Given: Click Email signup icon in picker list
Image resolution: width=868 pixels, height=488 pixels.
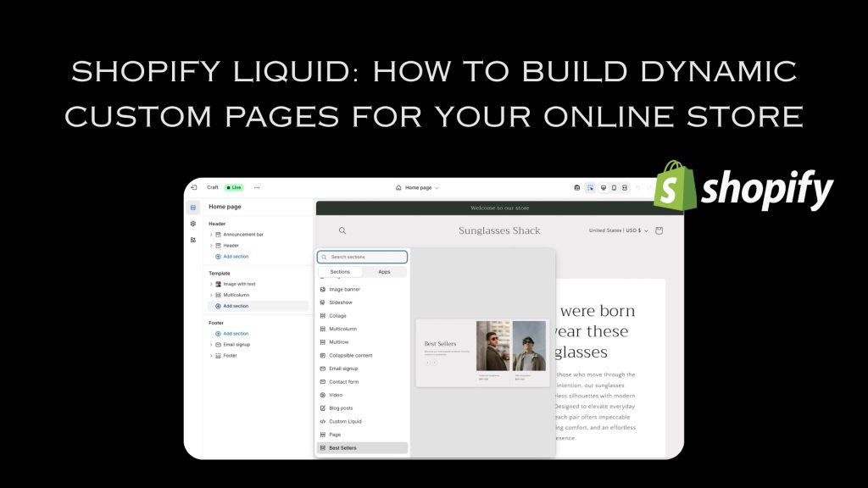Looking at the screenshot, I should coord(323,369).
